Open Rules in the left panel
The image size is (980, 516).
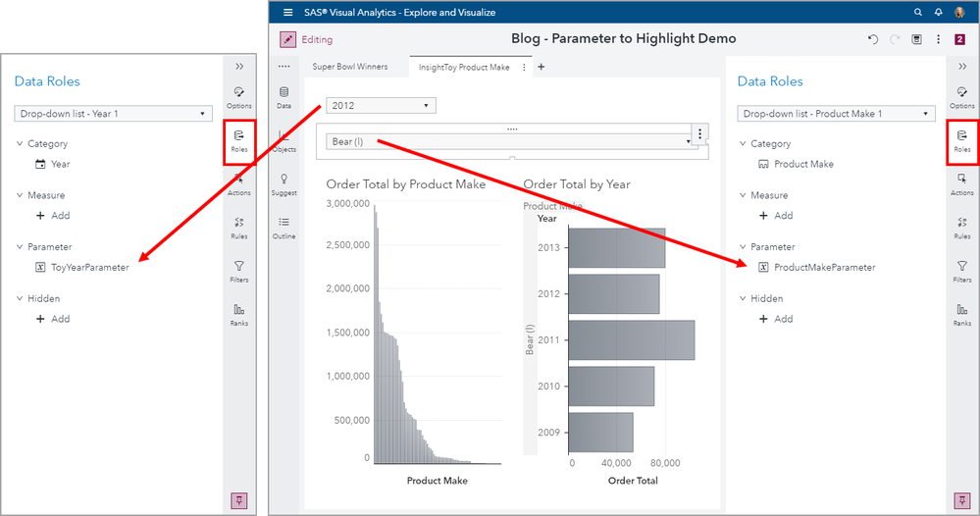click(238, 229)
